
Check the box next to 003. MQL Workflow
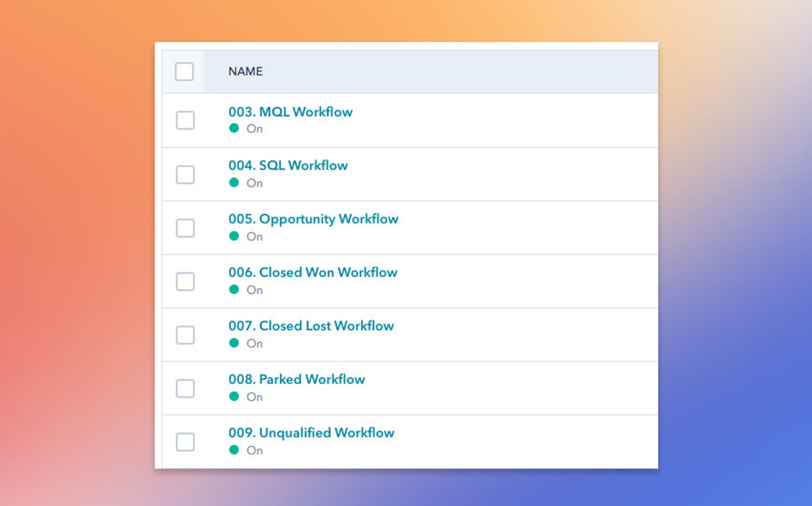click(186, 120)
